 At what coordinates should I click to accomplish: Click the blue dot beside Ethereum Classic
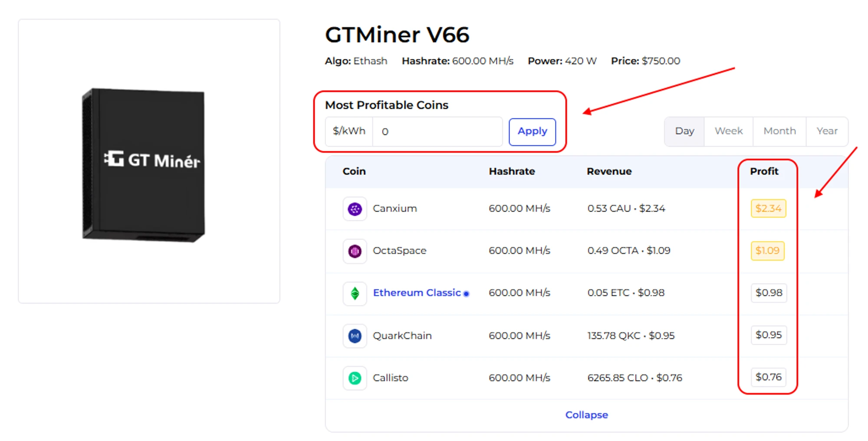coord(466,294)
